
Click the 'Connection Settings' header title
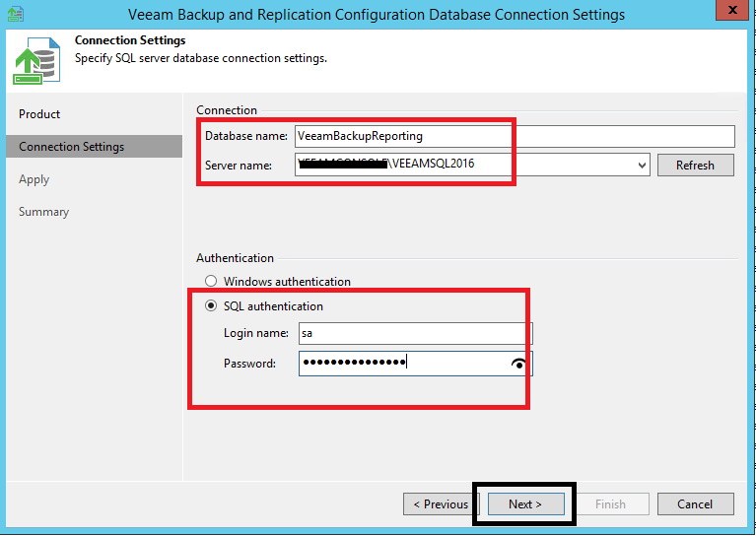[130, 40]
